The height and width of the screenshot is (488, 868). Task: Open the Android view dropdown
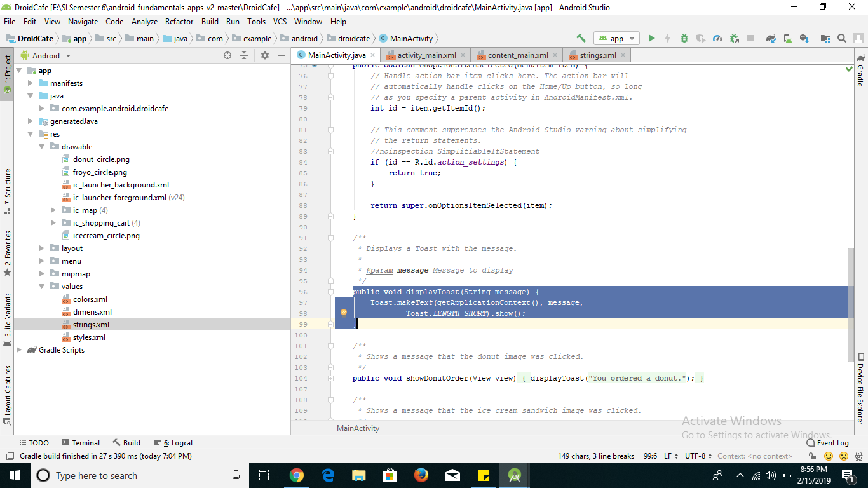[x=44, y=55]
